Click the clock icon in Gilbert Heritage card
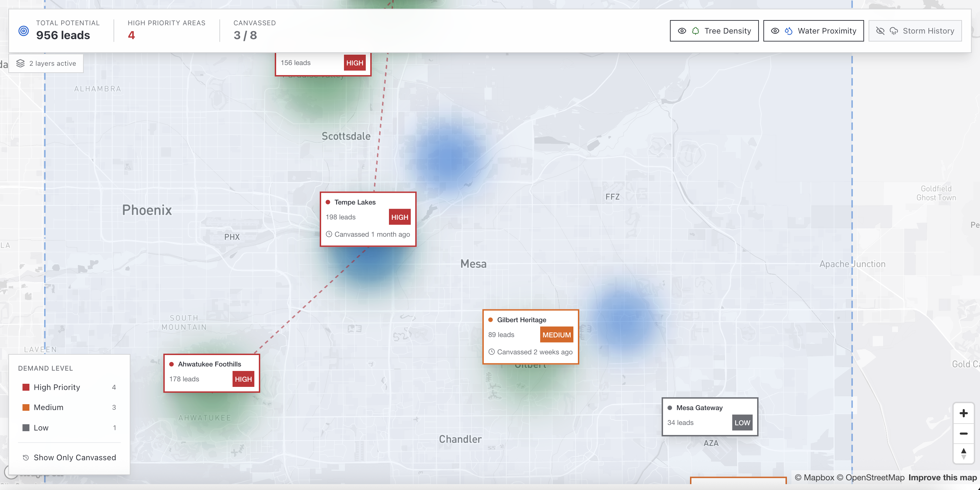Image resolution: width=980 pixels, height=490 pixels. click(x=491, y=352)
